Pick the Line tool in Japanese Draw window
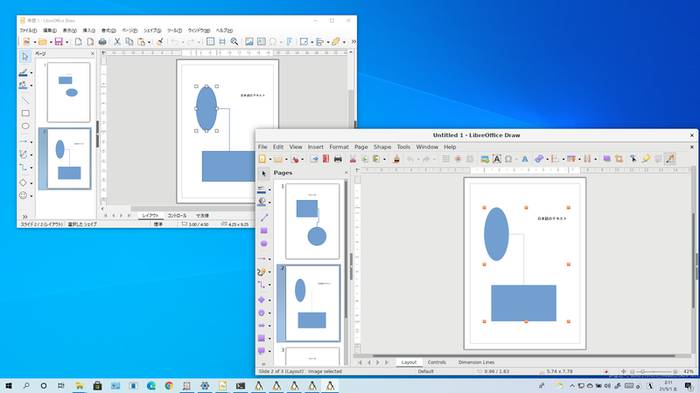The image size is (700, 393). point(25,100)
